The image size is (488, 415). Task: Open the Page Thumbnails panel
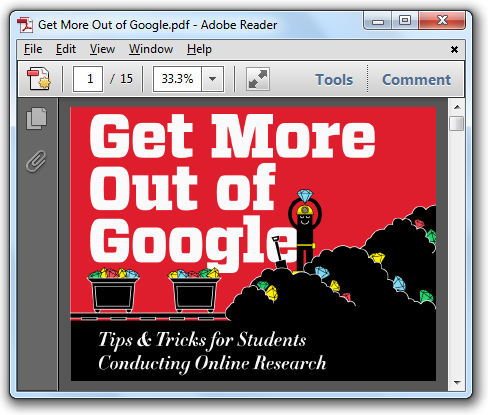[37, 118]
